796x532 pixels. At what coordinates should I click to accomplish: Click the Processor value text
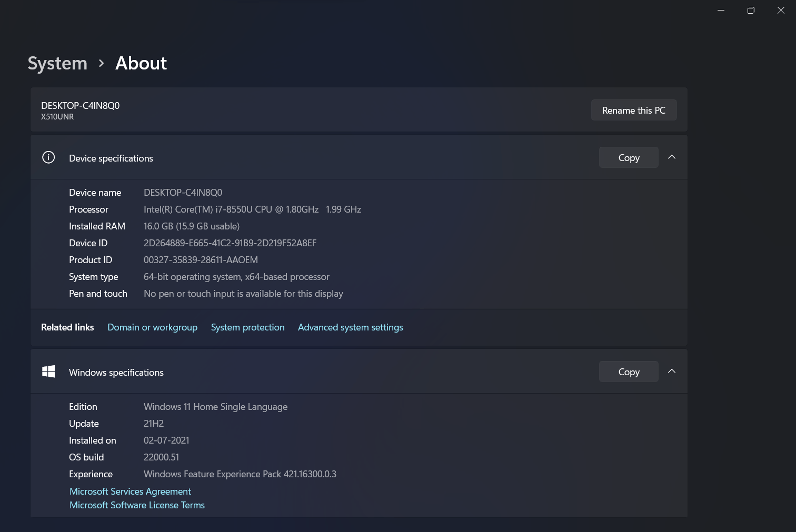pyautogui.click(x=252, y=209)
